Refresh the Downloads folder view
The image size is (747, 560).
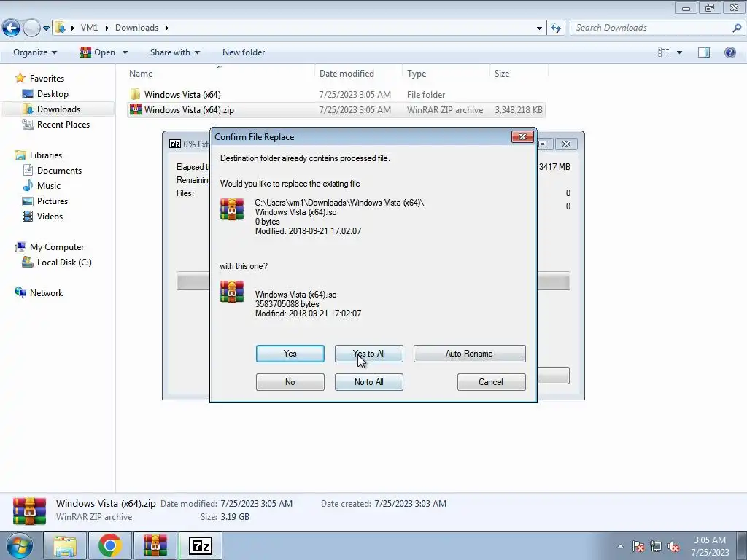coord(555,28)
